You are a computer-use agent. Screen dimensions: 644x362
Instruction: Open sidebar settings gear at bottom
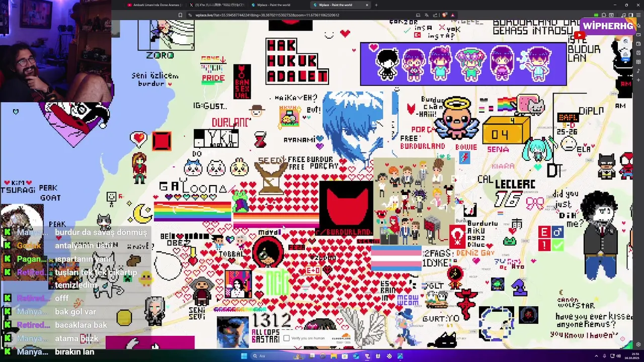tap(638, 344)
